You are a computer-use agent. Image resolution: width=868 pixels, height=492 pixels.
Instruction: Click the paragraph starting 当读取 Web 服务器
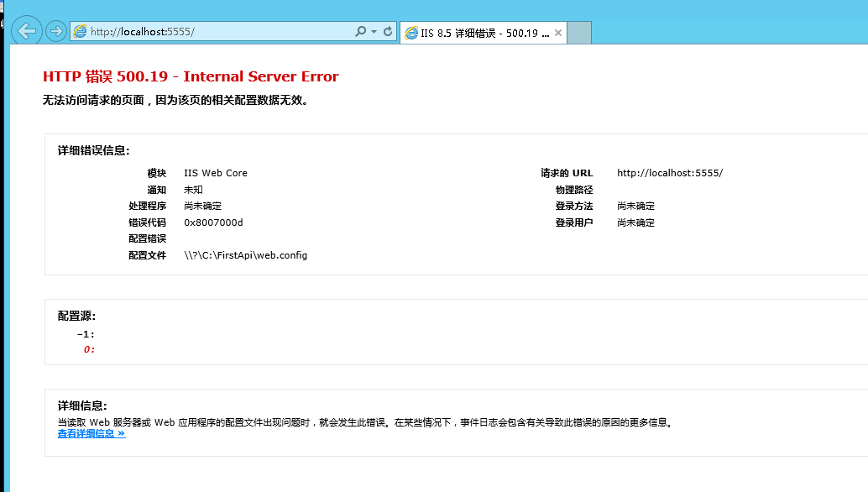pyautogui.click(x=365, y=422)
